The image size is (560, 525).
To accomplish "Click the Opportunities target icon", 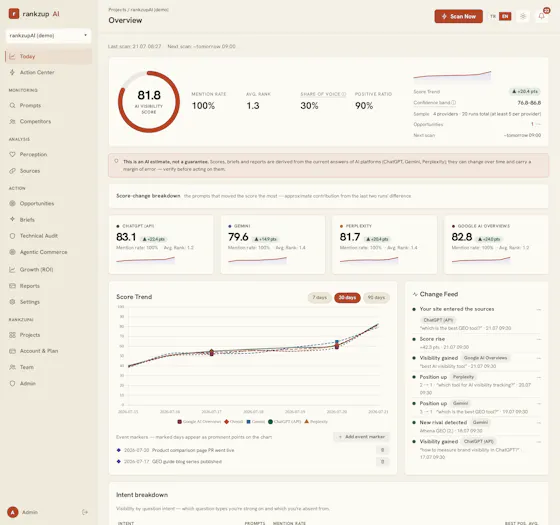I will click(12, 203).
